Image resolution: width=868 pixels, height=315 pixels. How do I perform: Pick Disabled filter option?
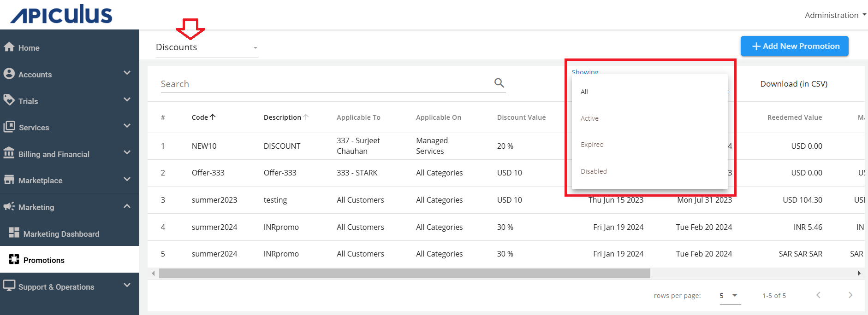tap(594, 171)
